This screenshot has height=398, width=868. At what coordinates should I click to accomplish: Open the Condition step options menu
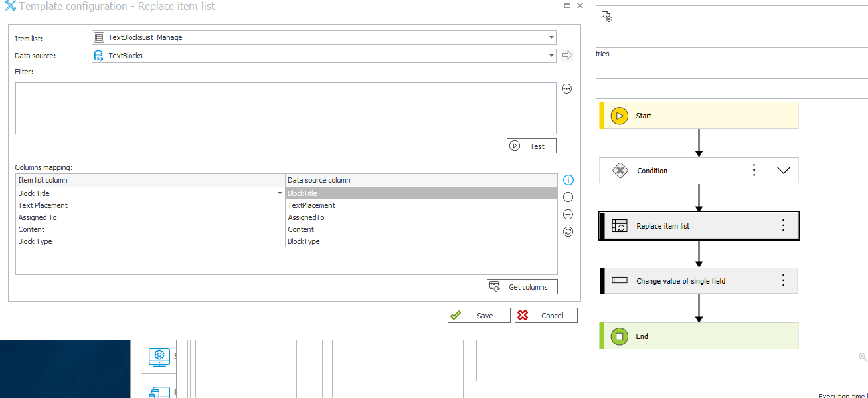click(754, 170)
